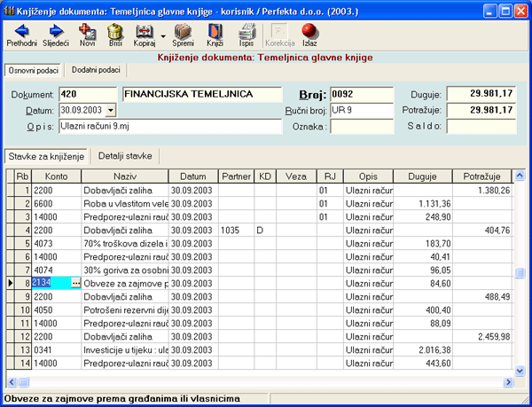Click the application icon in title bar

(9, 12)
